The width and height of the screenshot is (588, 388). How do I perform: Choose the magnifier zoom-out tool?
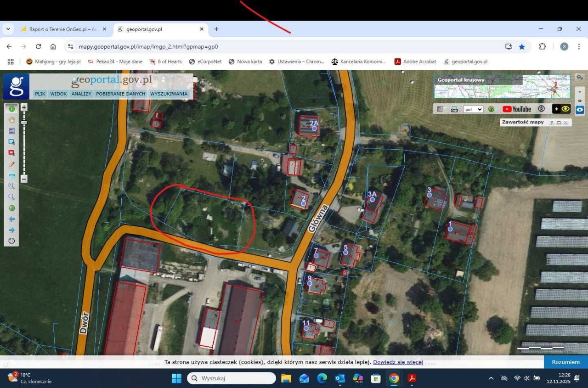(x=11, y=197)
